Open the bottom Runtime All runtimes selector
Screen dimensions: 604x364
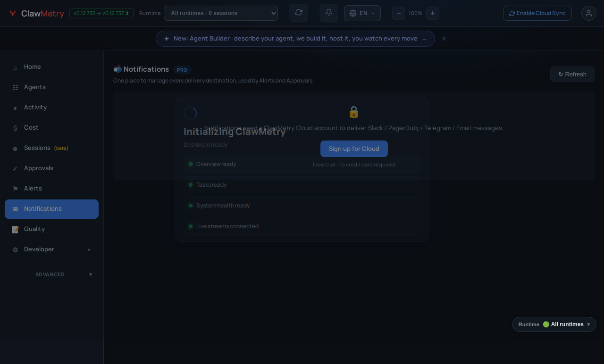[x=554, y=324]
